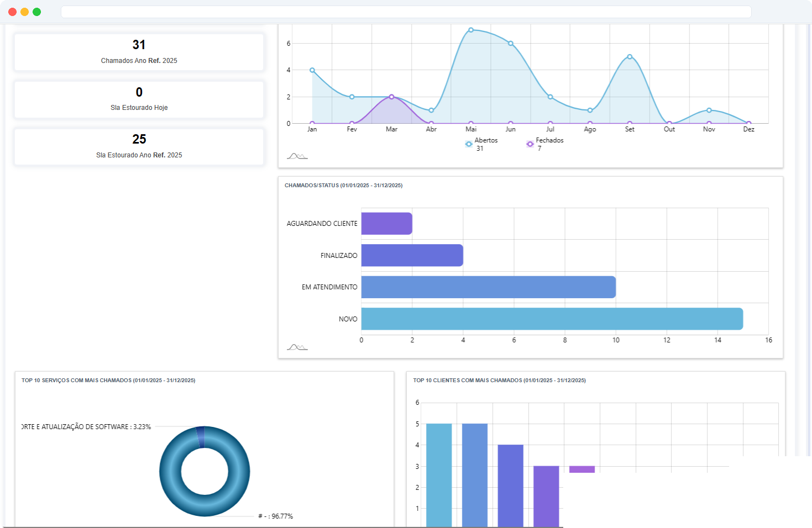Click the Dez month label on the line chart
The height and width of the screenshot is (528, 812).
[x=748, y=129]
